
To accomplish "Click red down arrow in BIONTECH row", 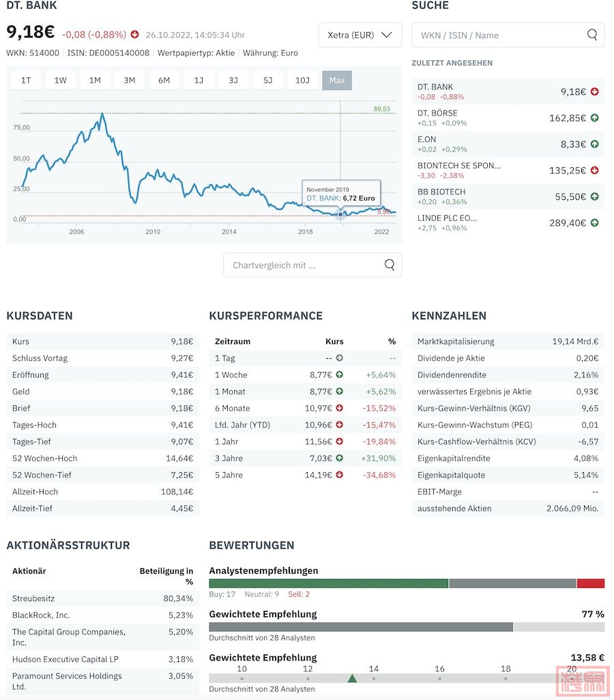I will 594,170.
